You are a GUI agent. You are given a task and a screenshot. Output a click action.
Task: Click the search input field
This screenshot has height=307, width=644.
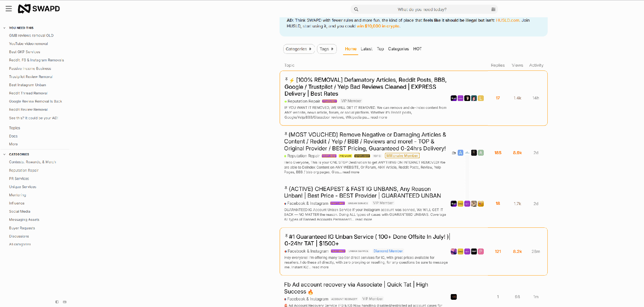point(422,9)
